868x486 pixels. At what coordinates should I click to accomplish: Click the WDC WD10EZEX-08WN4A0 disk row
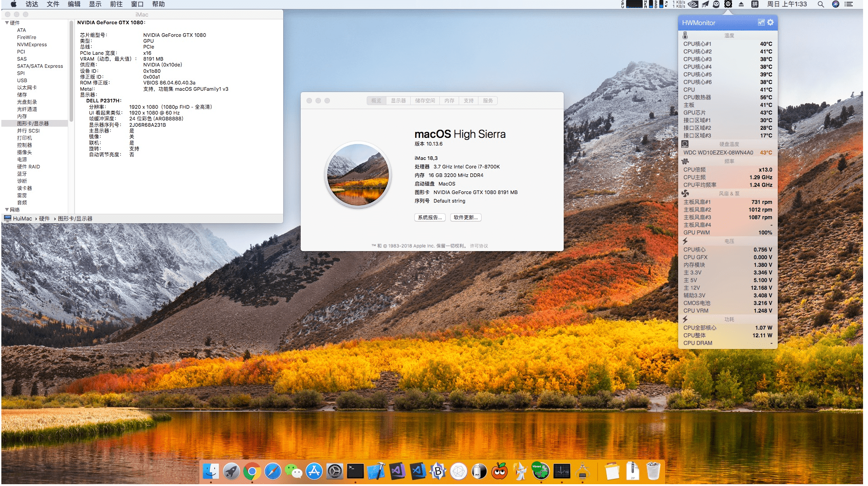click(x=728, y=153)
